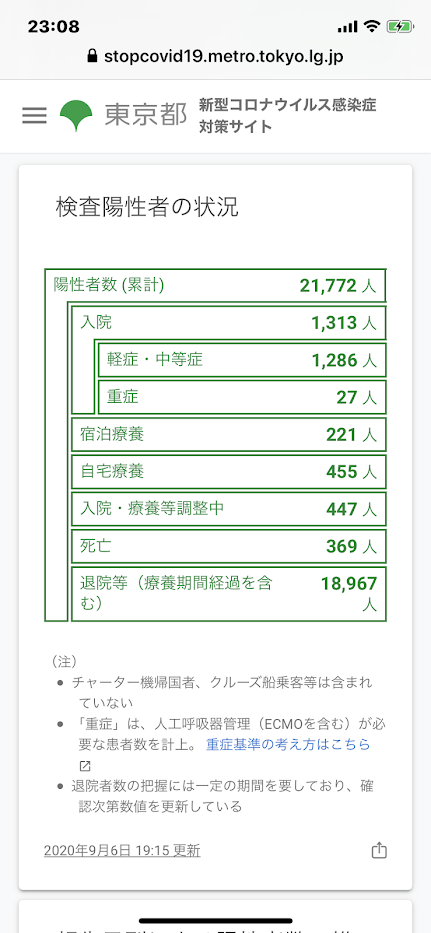The width and height of the screenshot is (431, 933).
Task: Tap the cellular signal bars icon
Action: point(347,27)
